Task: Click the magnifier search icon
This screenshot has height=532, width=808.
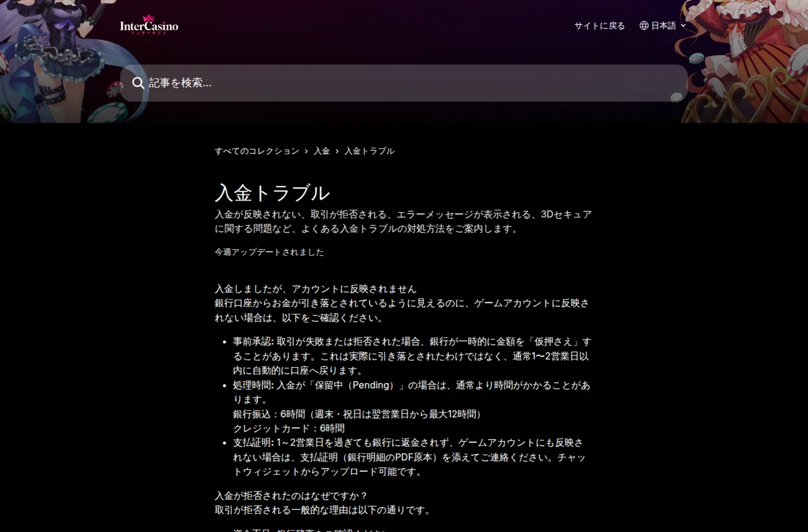Action: [138, 83]
